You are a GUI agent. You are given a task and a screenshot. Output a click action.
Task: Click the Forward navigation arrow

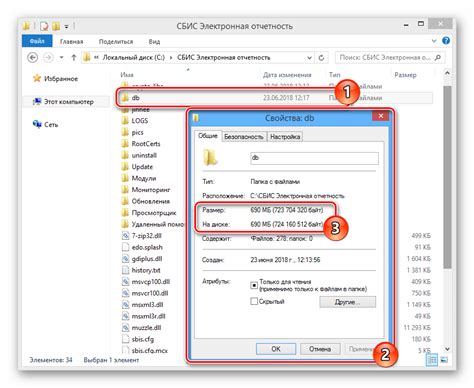point(49,58)
